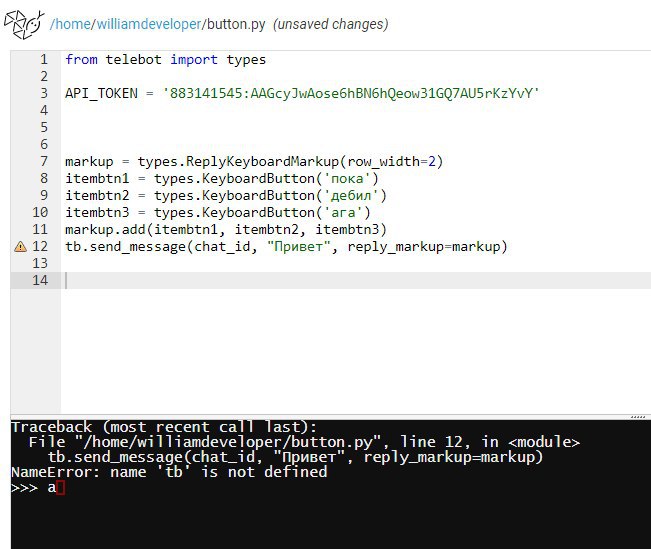Click the ReplyKeyboardMarkup(row_width=2) line
The image size is (651, 549).
(x=254, y=162)
